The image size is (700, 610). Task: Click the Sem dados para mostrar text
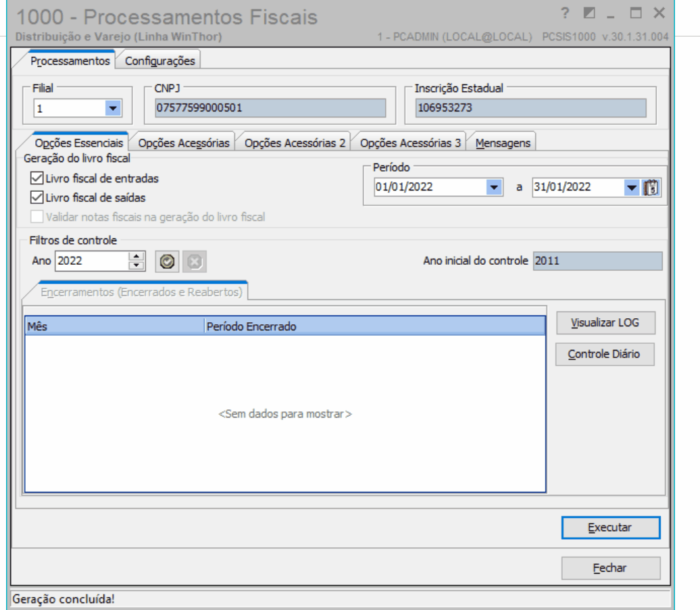[x=285, y=414]
